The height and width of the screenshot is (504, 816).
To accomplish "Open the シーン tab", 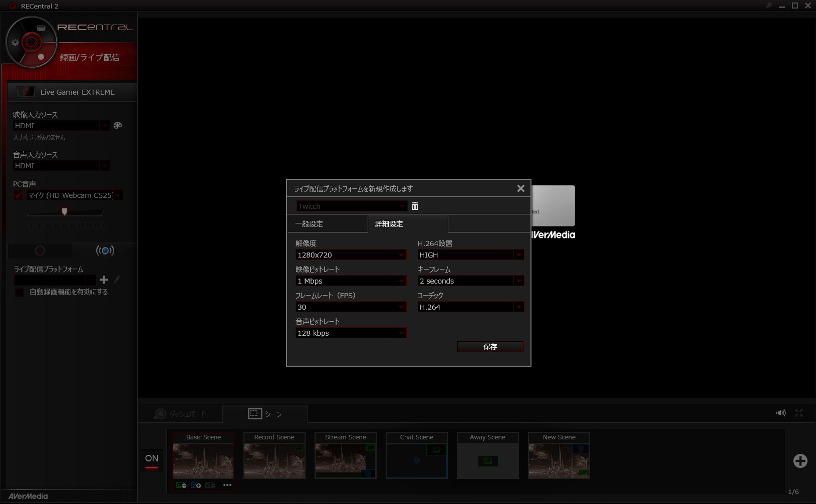I will click(x=265, y=414).
